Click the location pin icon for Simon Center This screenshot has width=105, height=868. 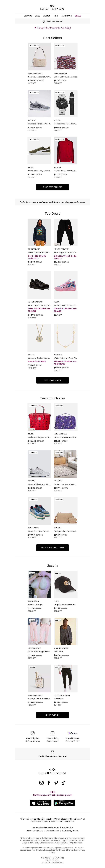(52, 751)
